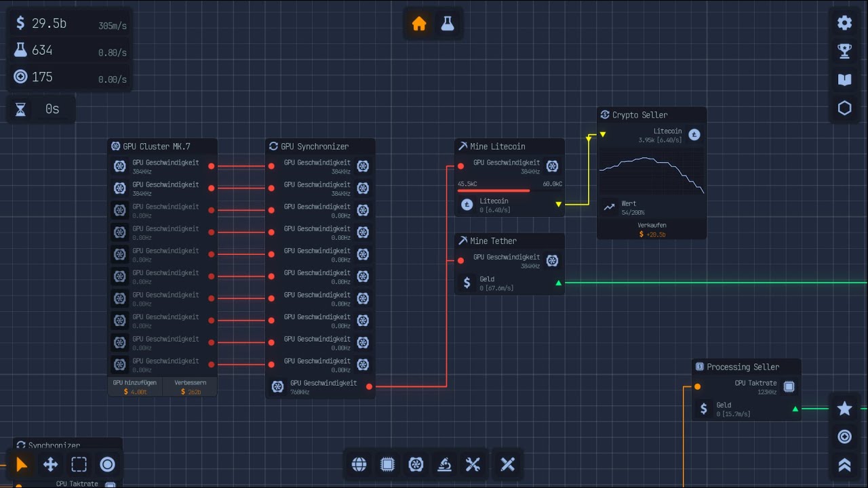This screenshot has height=488, width=868.
Task: Select the dashed box selection tool
Action: (x=79, y=464)
